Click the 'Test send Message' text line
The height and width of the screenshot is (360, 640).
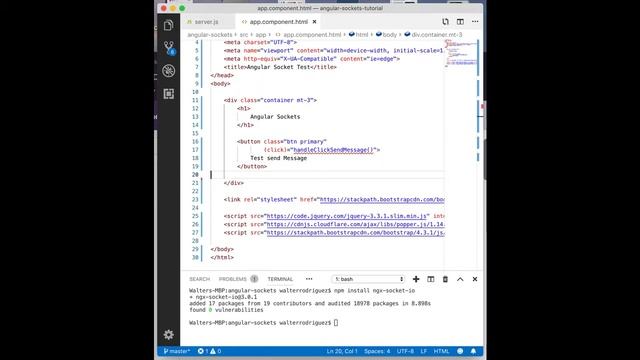pos(278,158)
